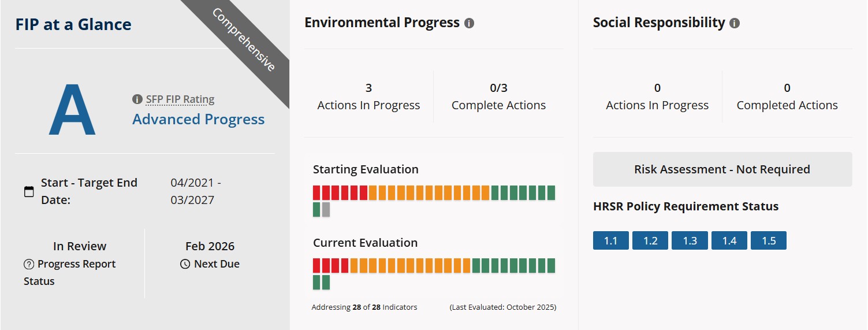Click the info icon before SFP FIP Rating
This screenshot has height=330, width=868.
click(x=137, y=99)
